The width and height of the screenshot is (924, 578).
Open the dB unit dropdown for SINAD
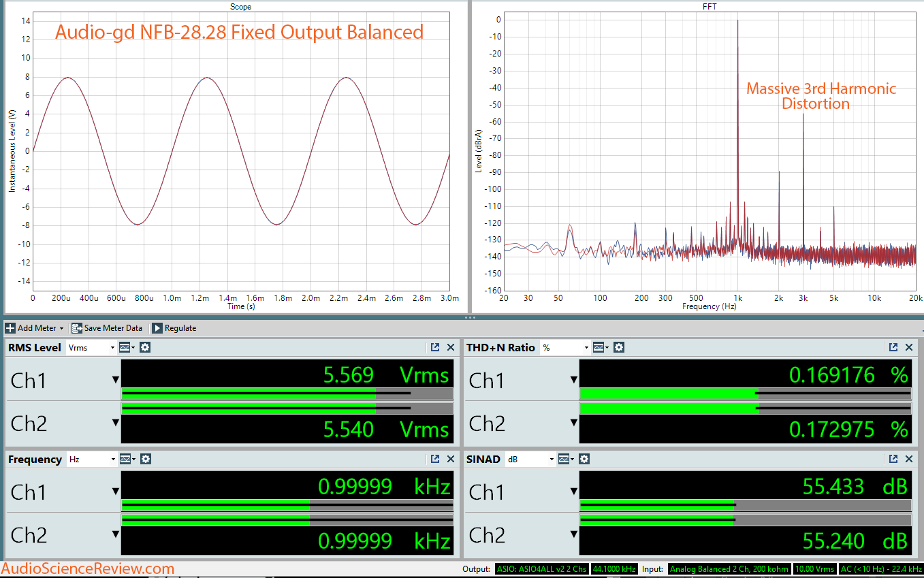[x=531, y=459]
